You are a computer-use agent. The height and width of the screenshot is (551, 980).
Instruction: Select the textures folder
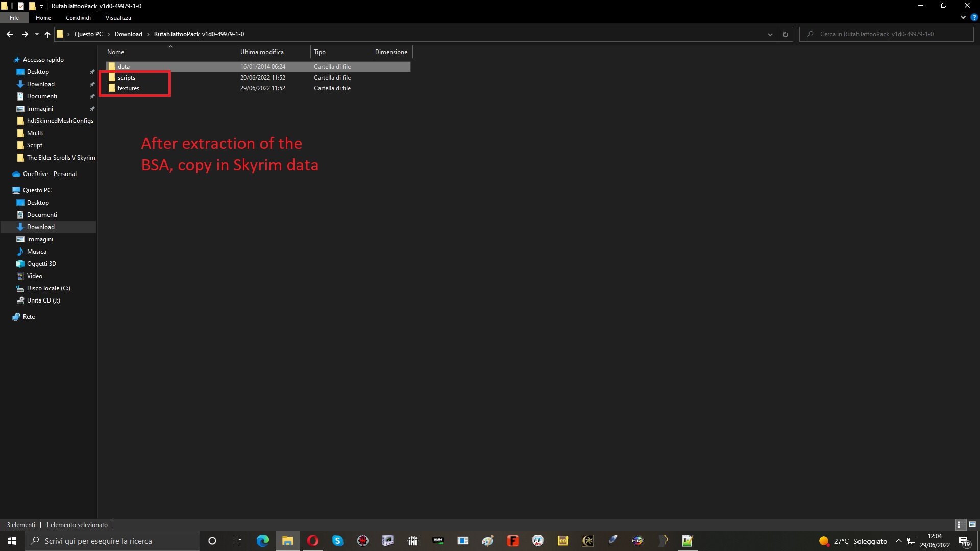[x=128, y=88]
